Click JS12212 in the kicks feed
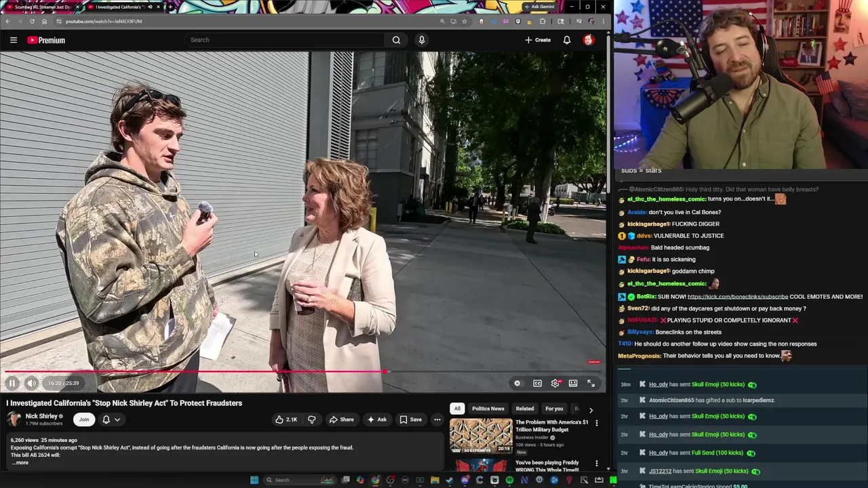Viewport: 868px width, 488px height. coord(660,471)
